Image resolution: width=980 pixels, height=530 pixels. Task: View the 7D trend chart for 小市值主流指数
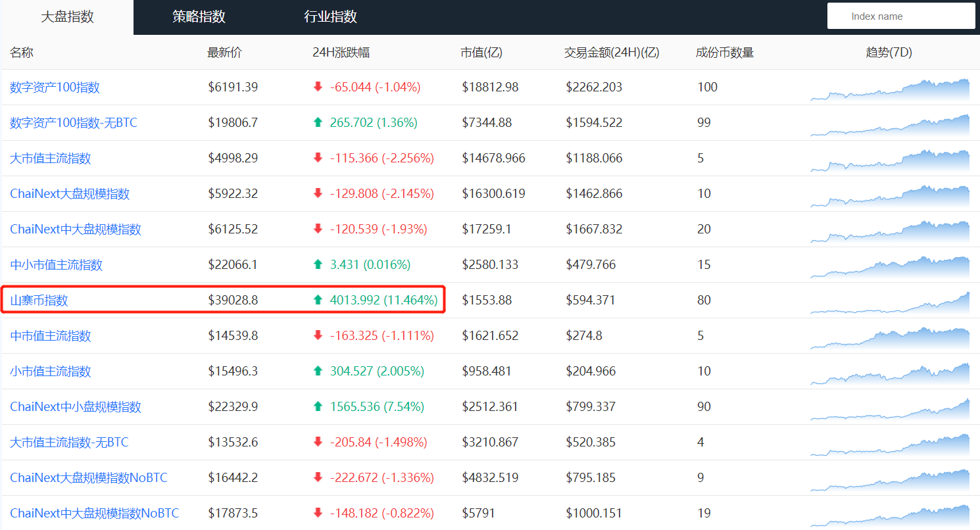pos(890,373)
